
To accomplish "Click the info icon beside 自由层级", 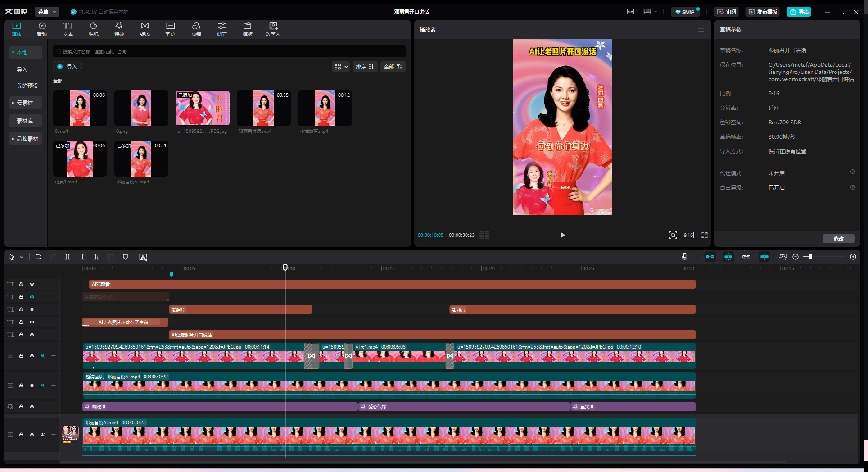I will (x=853, y=187).
